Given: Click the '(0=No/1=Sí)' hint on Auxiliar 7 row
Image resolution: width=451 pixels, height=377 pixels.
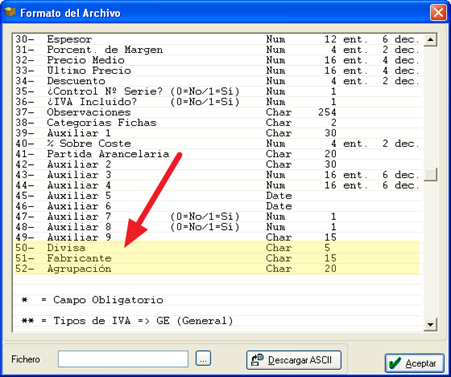Looking at the screenshot, I should [x=205, y=217].
